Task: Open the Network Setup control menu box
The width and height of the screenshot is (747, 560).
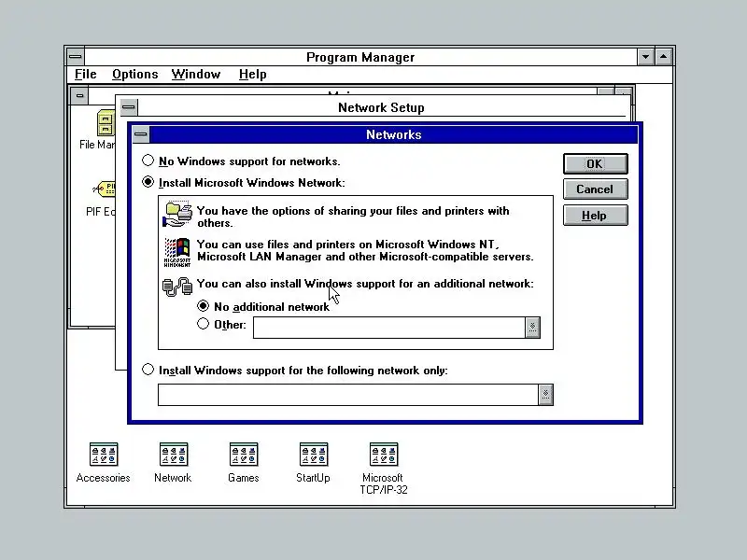Action: click(128, 107)
